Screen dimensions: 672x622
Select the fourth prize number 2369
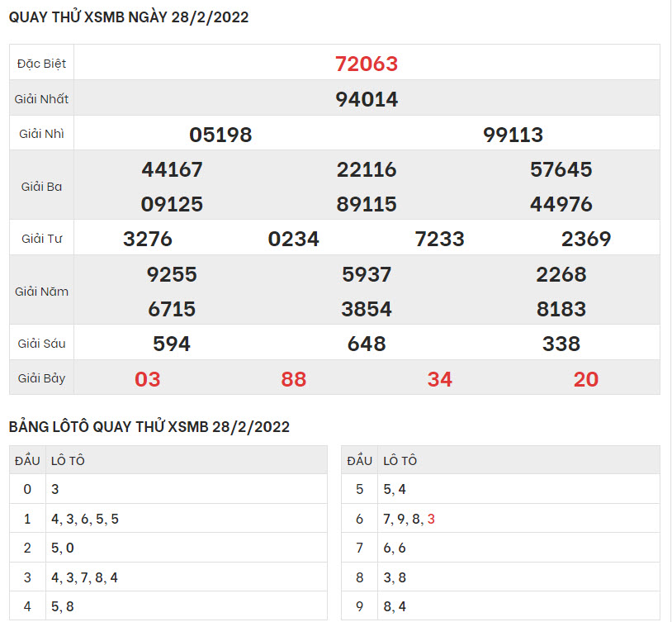586,240
